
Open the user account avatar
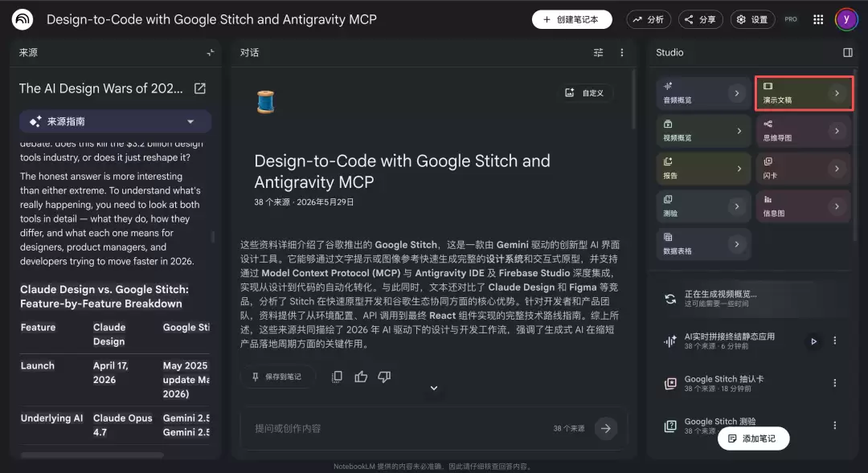coord(845,19)
